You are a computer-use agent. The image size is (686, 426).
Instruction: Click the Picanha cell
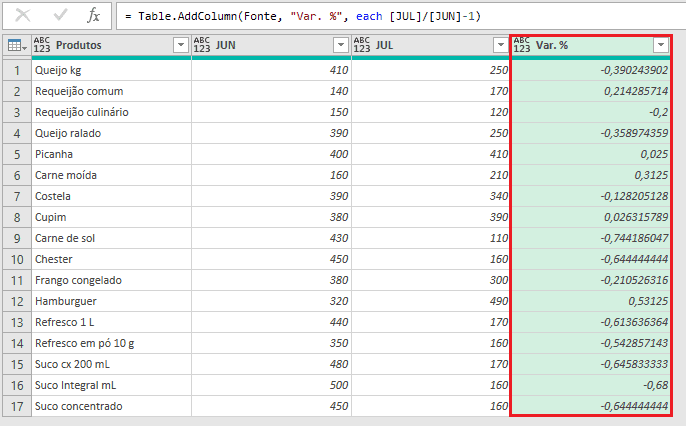pyautogui.click(x=112, y=154)
